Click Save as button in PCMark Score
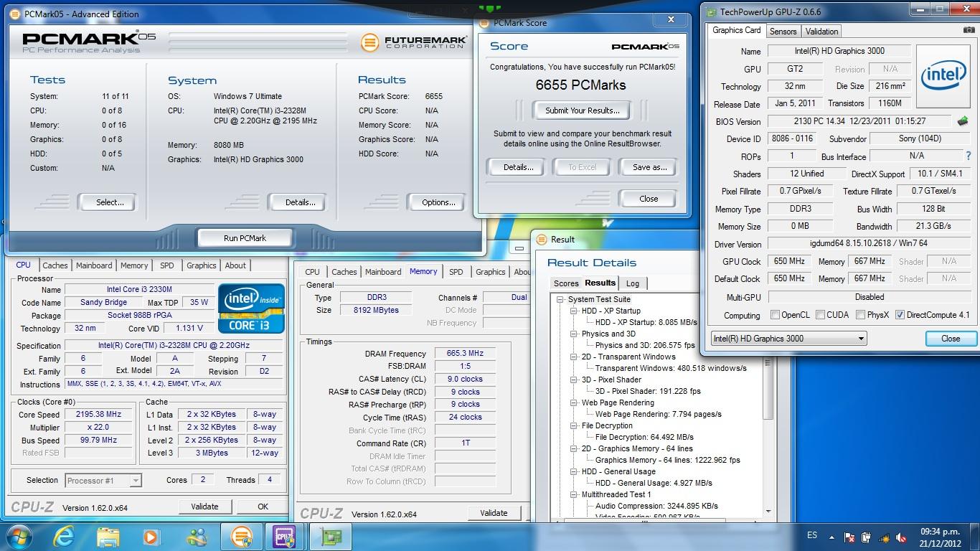The height and width of the screenshot is (551, 980). 649,167
